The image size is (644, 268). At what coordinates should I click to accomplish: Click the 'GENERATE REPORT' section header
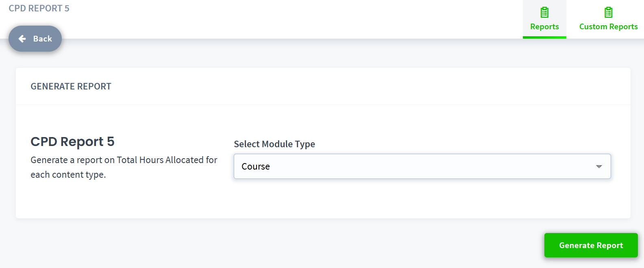coord(71,87)
